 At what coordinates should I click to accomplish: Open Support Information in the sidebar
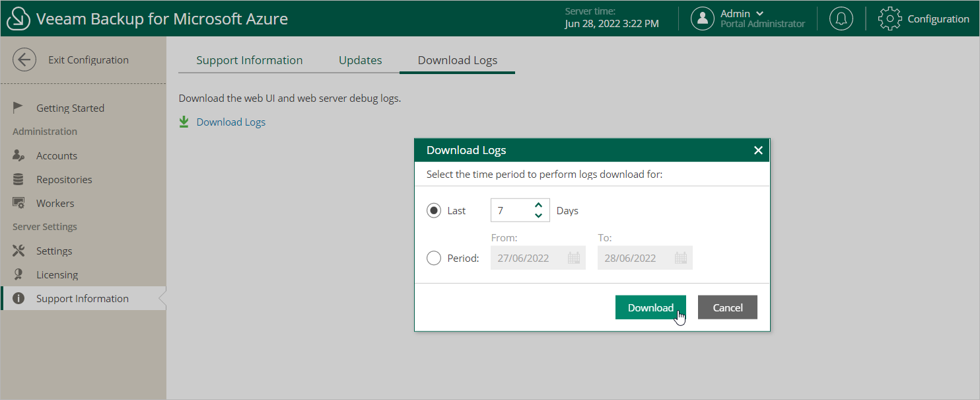tap(83, 298)
